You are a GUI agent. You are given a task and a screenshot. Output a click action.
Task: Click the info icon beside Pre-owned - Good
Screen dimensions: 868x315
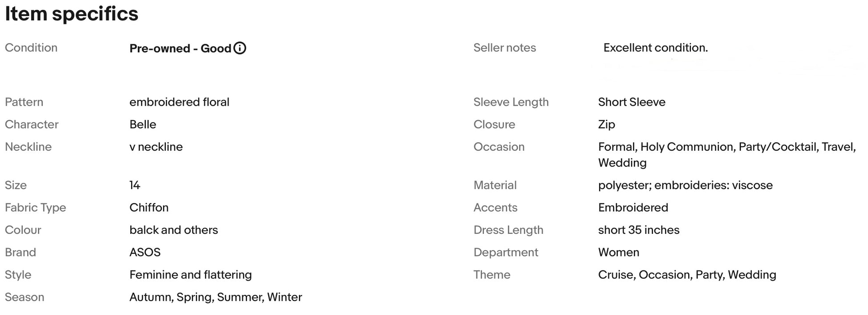tap(240, 48)
